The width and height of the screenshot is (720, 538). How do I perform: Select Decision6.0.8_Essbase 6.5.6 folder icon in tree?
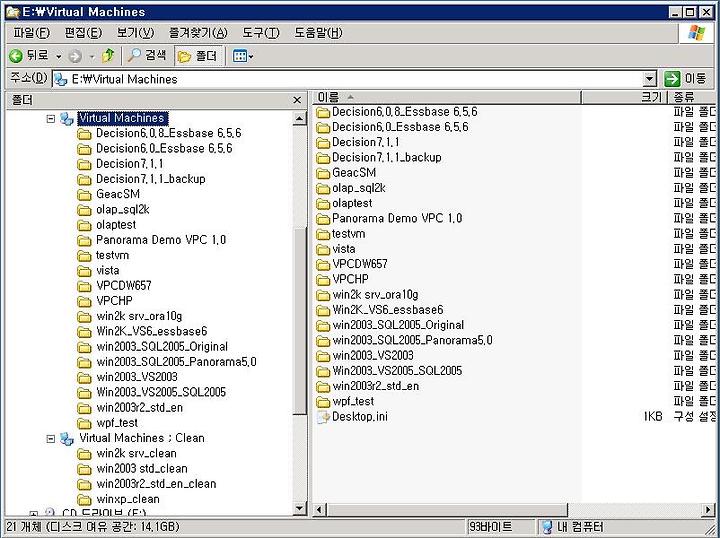(x=84, y=134)
